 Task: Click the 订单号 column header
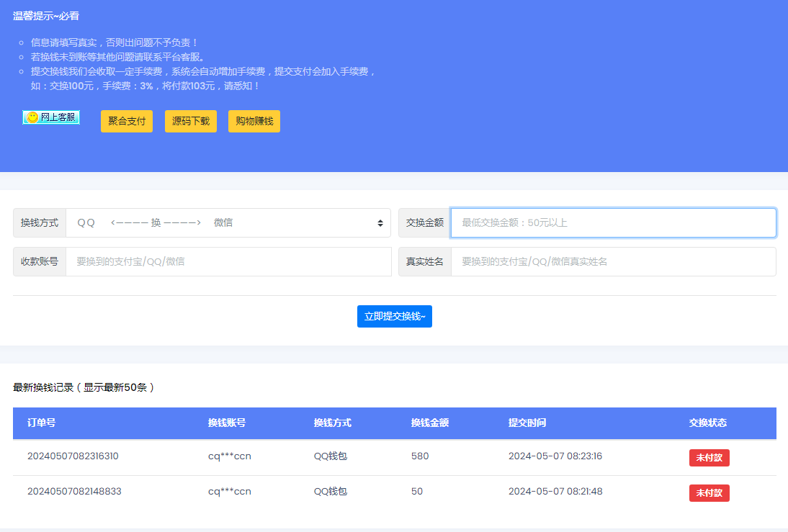[x=42, y=423]
